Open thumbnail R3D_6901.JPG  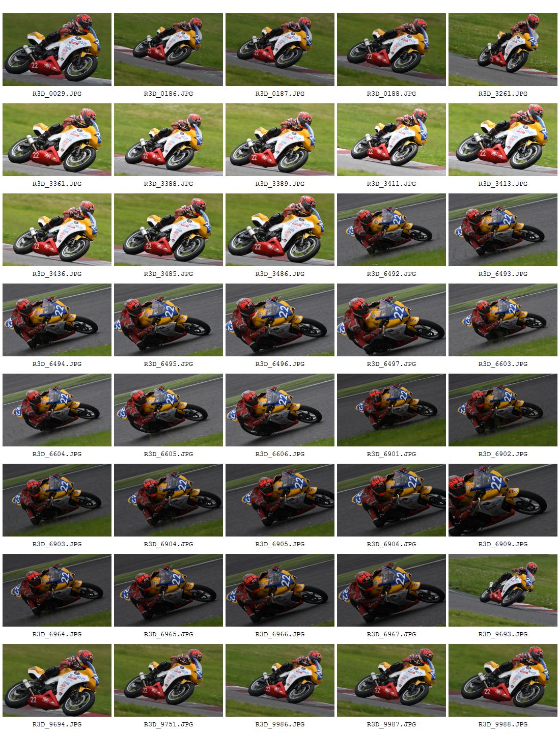click(391, 410)
